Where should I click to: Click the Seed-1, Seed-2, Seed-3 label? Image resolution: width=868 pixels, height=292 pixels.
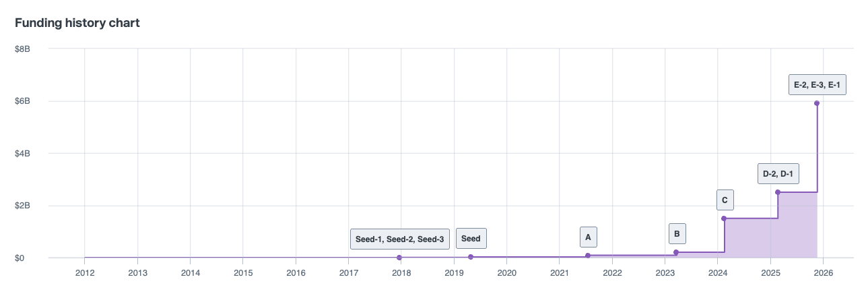(399, 239)
